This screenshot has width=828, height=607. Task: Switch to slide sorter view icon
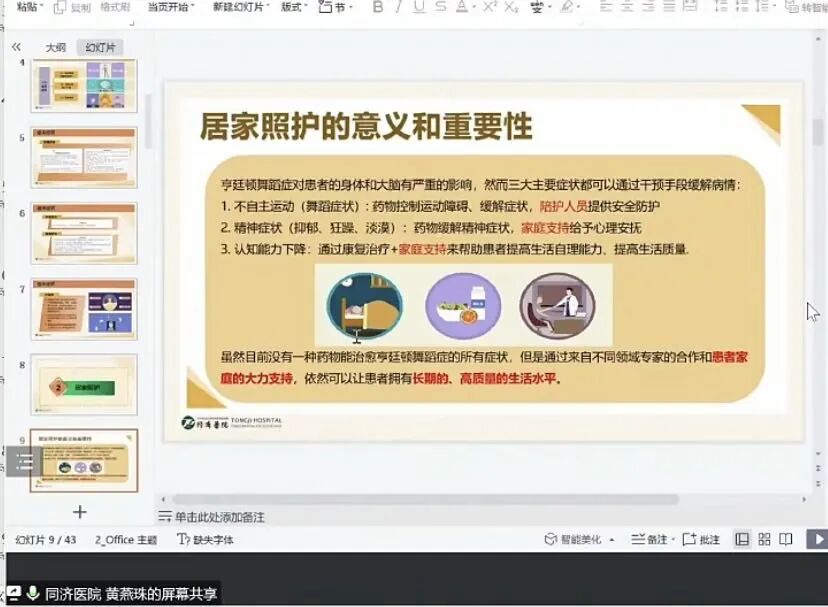tap(764, 538)
